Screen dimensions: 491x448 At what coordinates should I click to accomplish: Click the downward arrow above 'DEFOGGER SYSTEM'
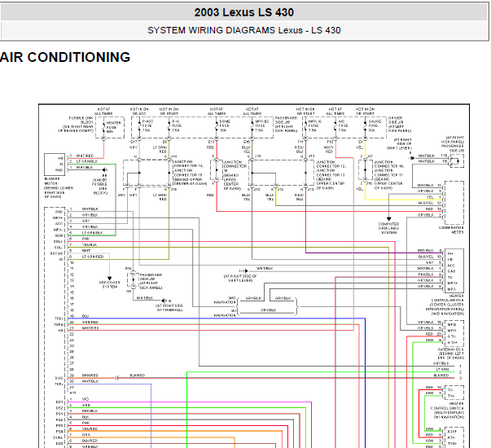click(x=110, y=279)
